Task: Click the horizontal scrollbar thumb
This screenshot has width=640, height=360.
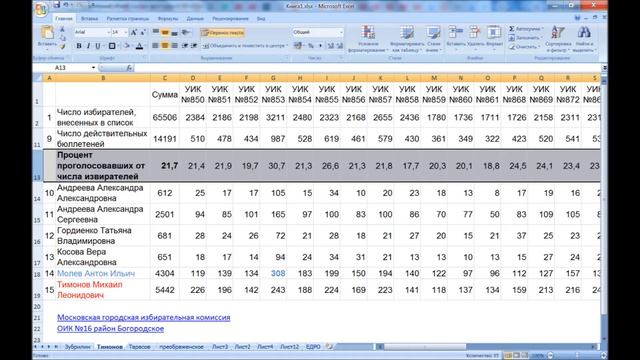Action: [424, 347]
